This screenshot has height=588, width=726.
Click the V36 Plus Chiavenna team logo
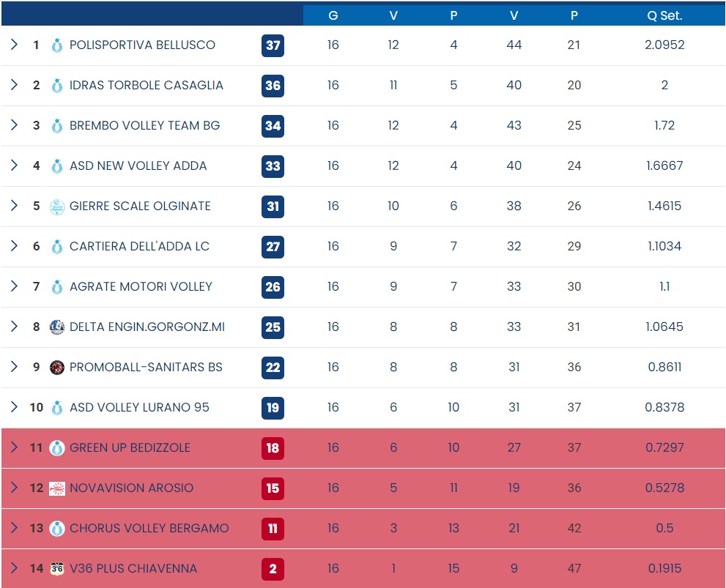click(57, 569)
